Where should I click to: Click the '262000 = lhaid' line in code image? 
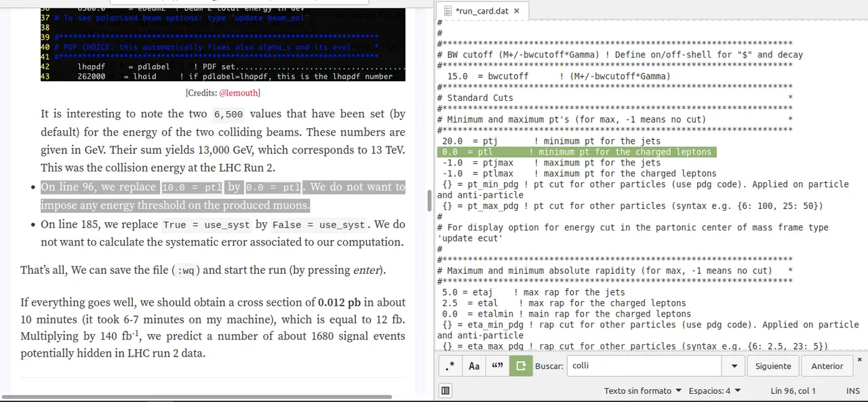pos(235,77)
